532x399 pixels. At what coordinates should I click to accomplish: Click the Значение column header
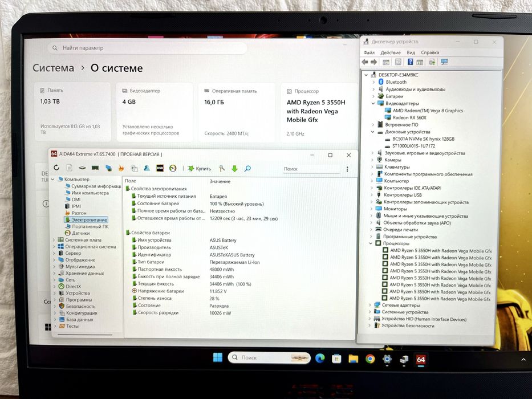coord(220,181)
